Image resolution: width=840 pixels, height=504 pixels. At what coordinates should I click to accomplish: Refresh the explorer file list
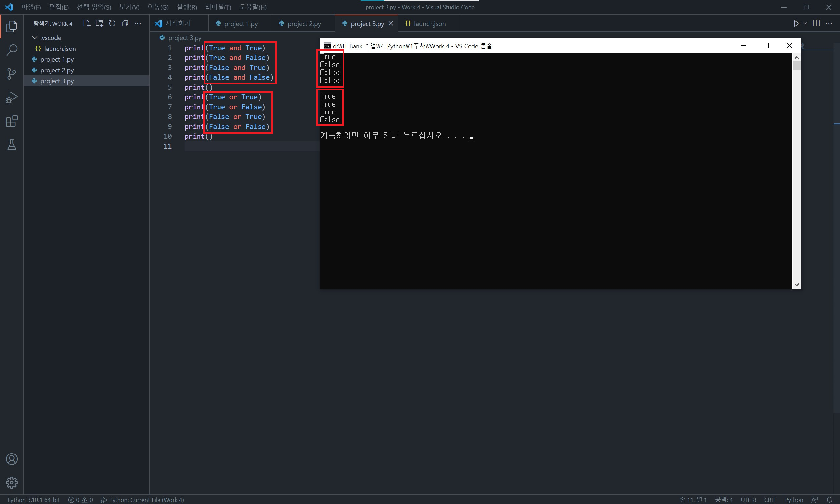112,23
